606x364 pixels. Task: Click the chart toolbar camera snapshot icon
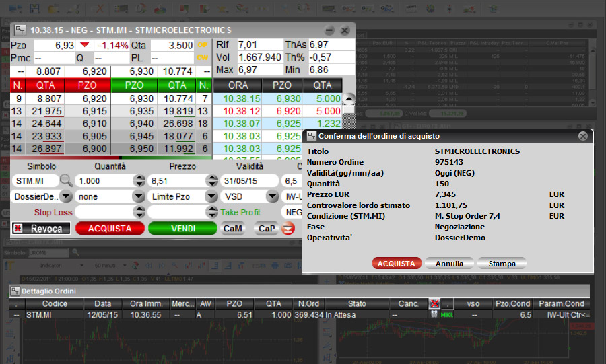[x=288, y=266]
